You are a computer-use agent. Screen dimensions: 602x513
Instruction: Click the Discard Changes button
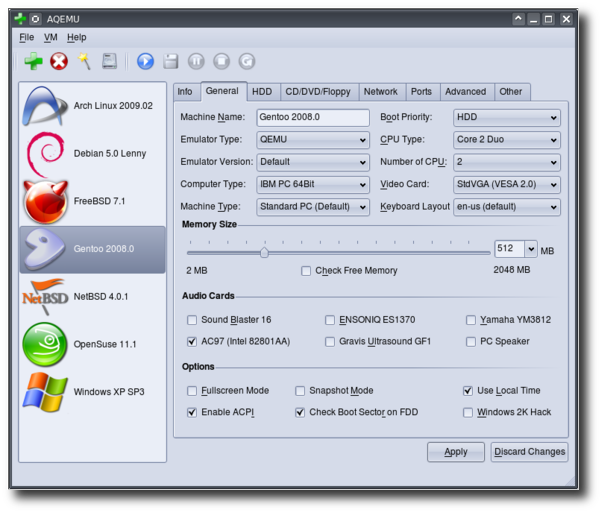529,452
